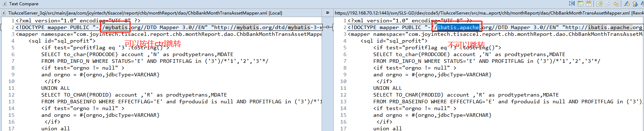Click FROM PRD_INFO_N line in left pane

point(155,61)
